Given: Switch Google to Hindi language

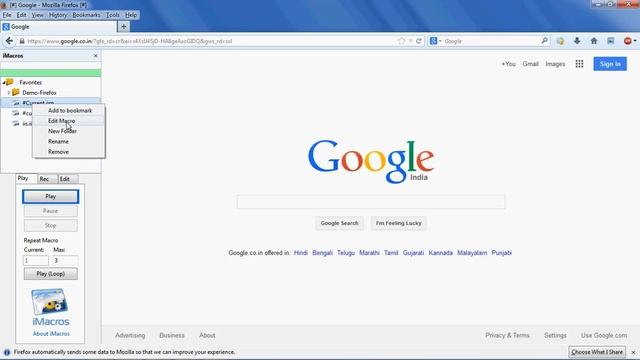Looking at the screenshot, I should [x=301, y=253].
